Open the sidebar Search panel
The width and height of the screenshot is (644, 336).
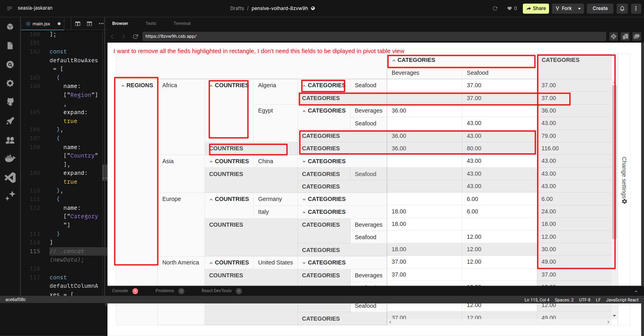click(10, 64)
